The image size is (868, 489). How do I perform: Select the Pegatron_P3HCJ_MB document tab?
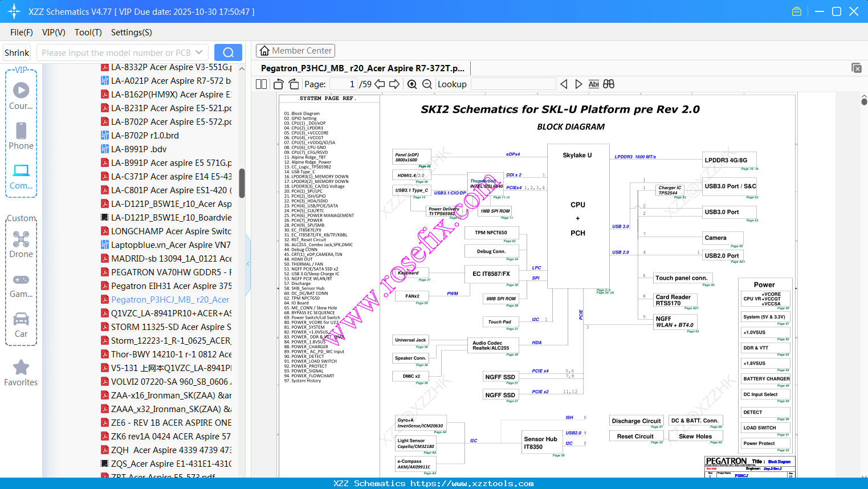[363, 68]
